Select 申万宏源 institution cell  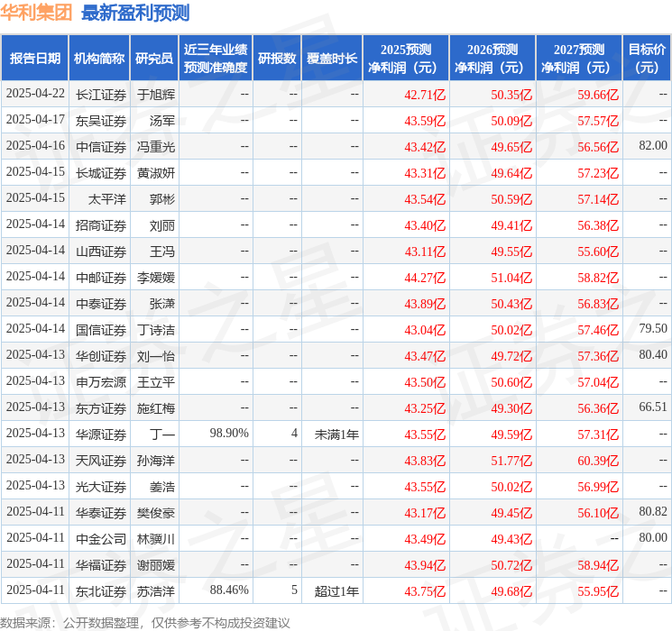(x=101, y=382)
